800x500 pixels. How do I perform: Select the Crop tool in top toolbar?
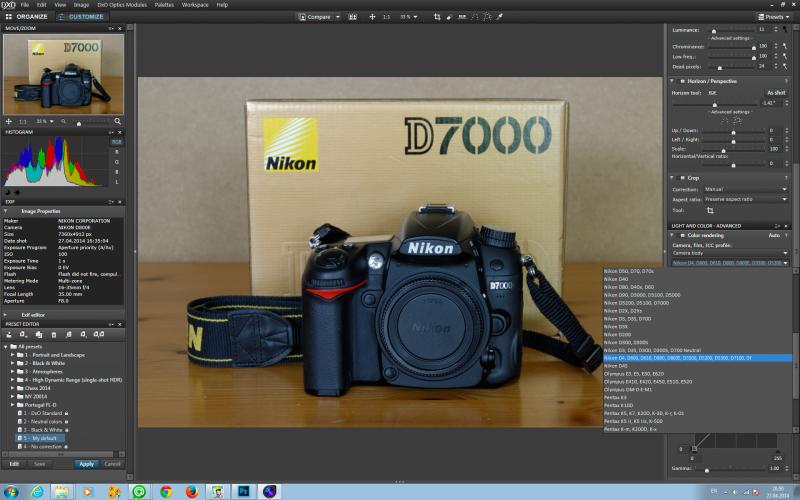[437, 17]
